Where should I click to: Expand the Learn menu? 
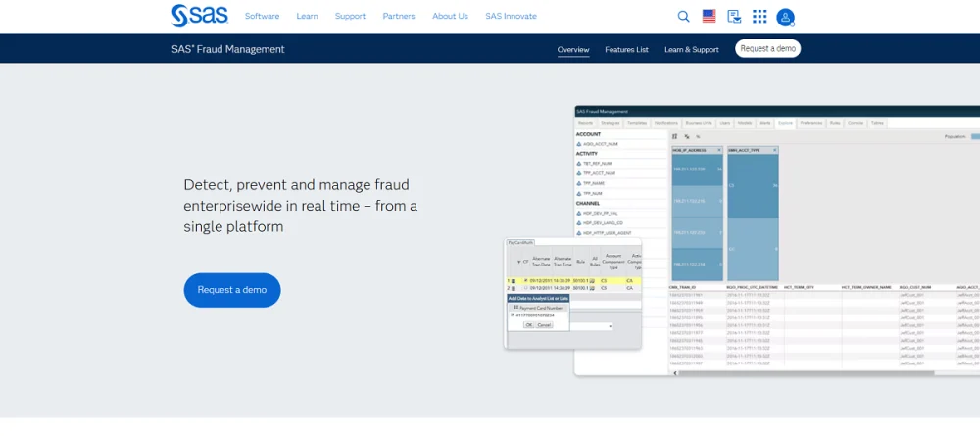point(307,17)
